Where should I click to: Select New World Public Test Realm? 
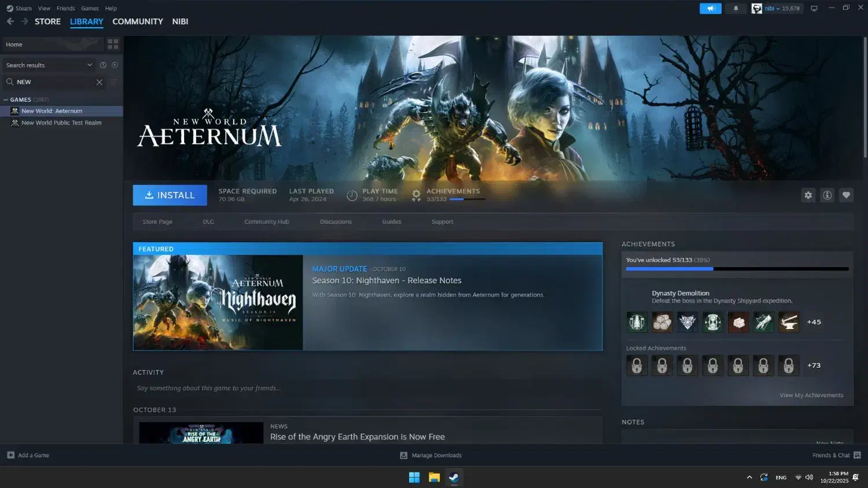61,123
